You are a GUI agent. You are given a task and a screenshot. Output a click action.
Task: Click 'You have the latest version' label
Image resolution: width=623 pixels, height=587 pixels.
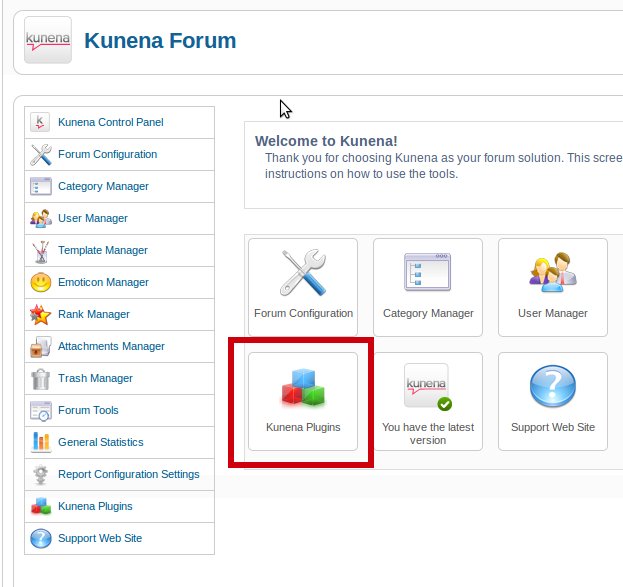(x=428, y=434)
